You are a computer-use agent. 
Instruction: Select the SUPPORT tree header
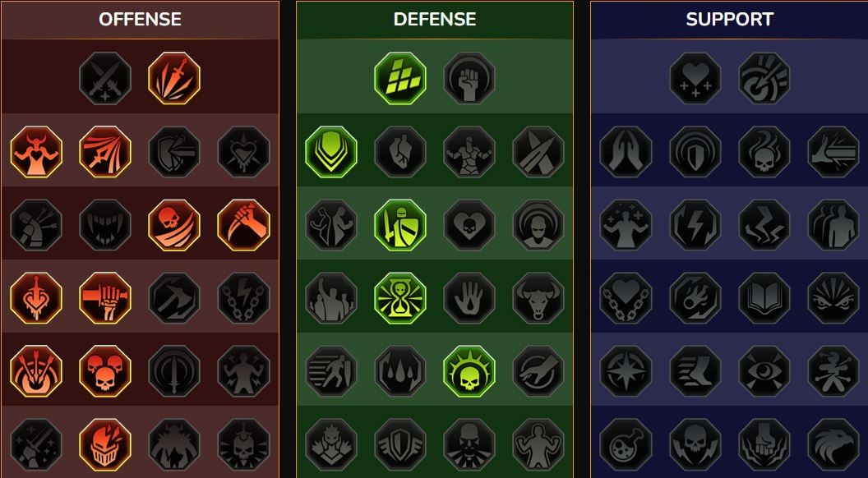click(x=730, y=20)
